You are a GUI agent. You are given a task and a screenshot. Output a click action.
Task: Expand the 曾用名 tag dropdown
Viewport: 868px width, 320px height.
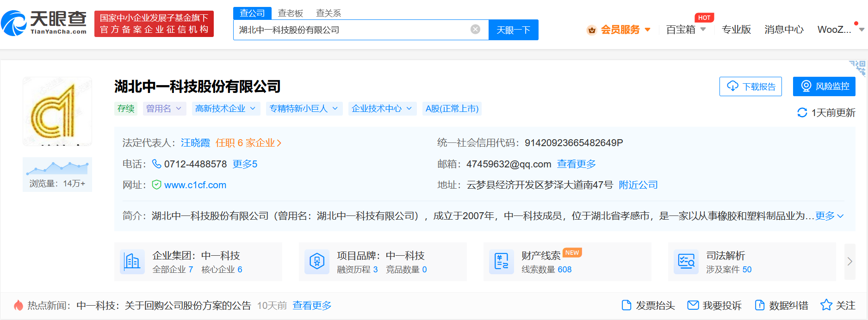click(x=164, y=109)
